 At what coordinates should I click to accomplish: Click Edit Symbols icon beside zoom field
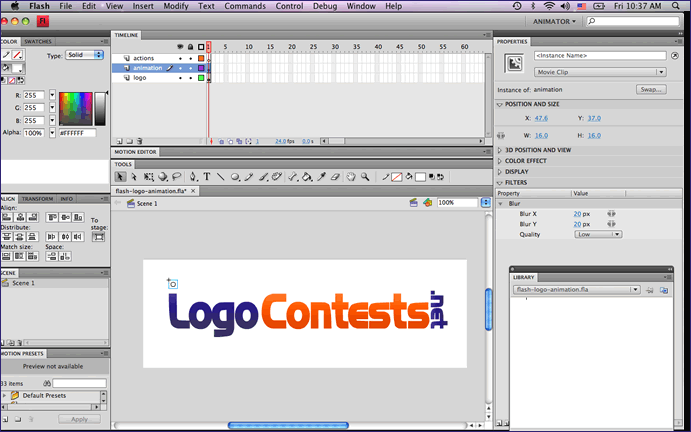(x=427, y=203)
